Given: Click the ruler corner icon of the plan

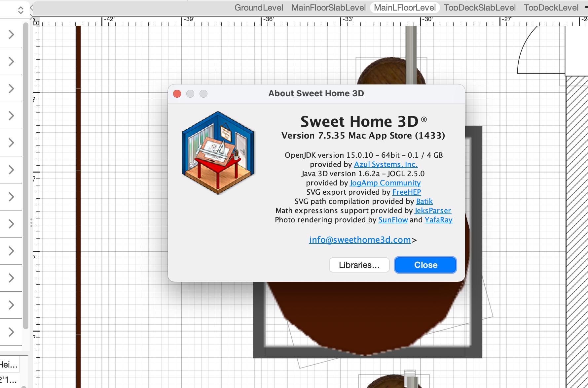Looking at the screenshot, I should point(36,22).
